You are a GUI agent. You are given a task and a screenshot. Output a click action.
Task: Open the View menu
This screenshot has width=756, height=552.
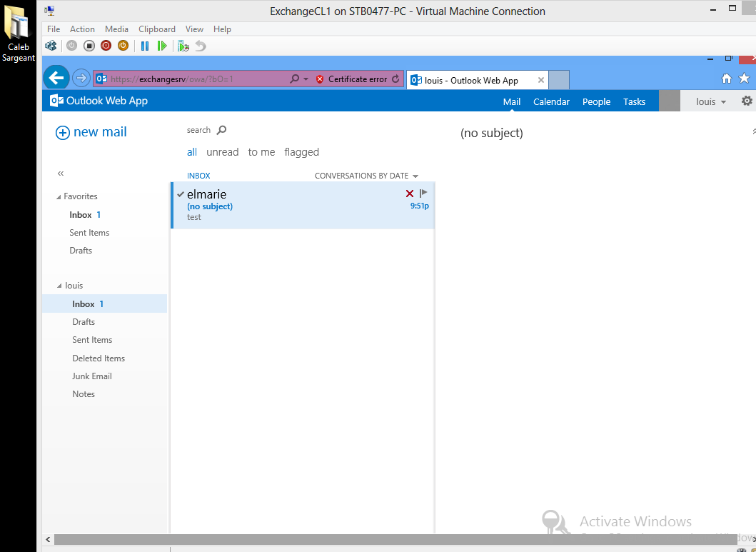pyautogui.click(x=194, y=29)
